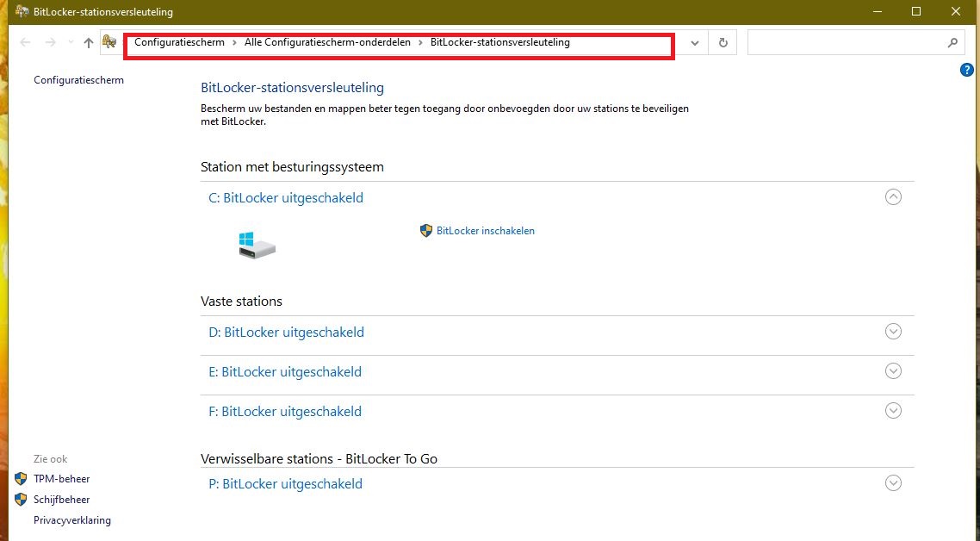This screenshot has height=541, width=980.
Task: Click E: BitLocker uitgeschakeld heading
Action: [x=285, y=371]
